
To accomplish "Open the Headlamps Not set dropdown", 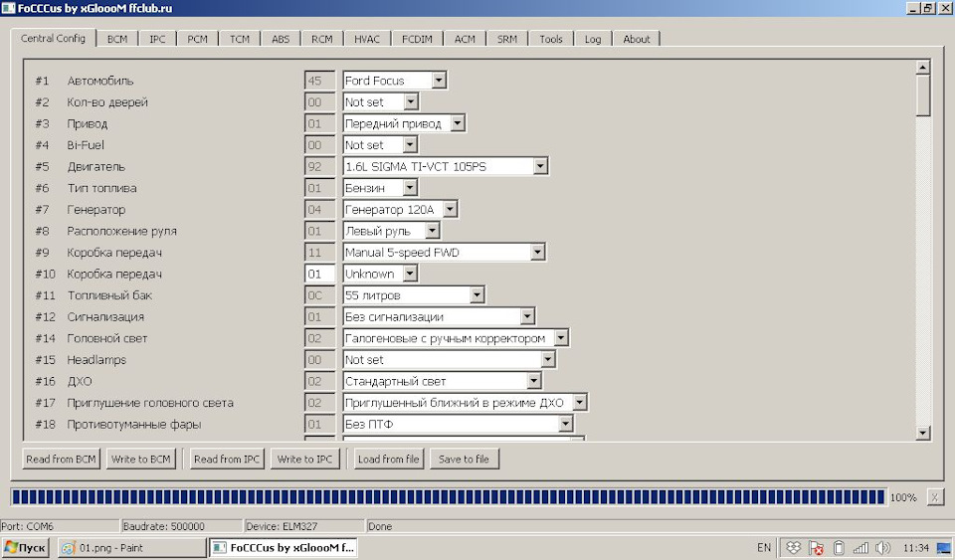I will [x=547, y=360].
